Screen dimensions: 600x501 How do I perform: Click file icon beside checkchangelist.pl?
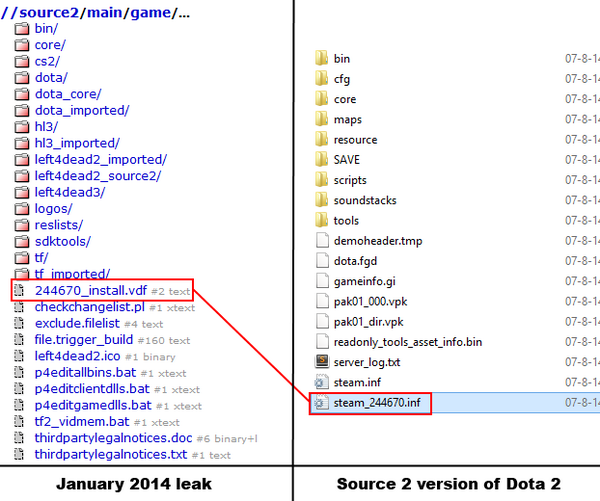[x=19, y=307]
